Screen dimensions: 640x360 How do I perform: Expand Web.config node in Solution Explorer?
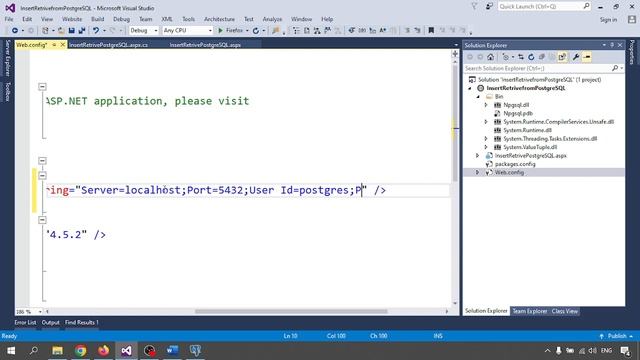coord(478,173)
